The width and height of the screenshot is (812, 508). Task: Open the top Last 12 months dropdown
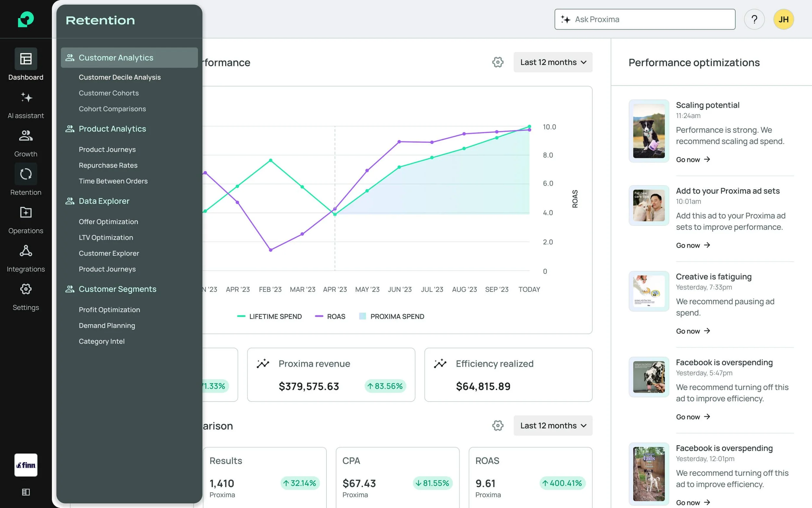click(x=552, y=62)
